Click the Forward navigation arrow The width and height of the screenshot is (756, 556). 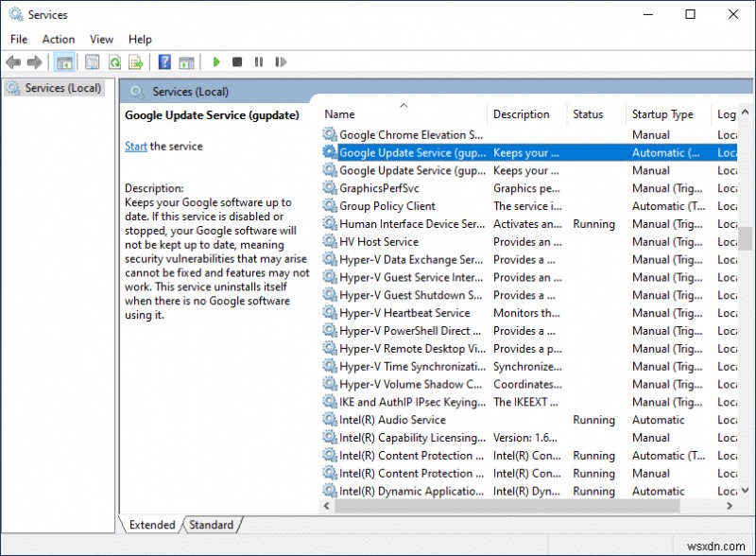pyautogui.click(x=34, y=61)
